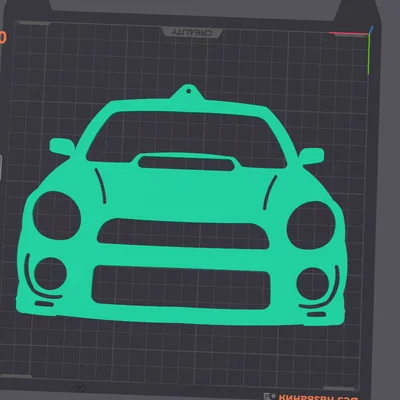Click the gray panel tab above the build plate
Screen dimensions: 400x400
(x=196, y=9)
